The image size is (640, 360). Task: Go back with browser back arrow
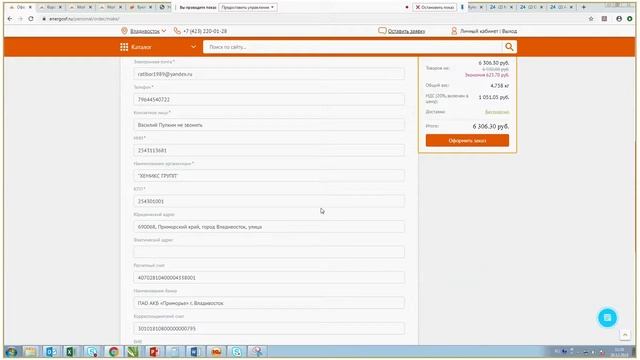pos(10,19)
